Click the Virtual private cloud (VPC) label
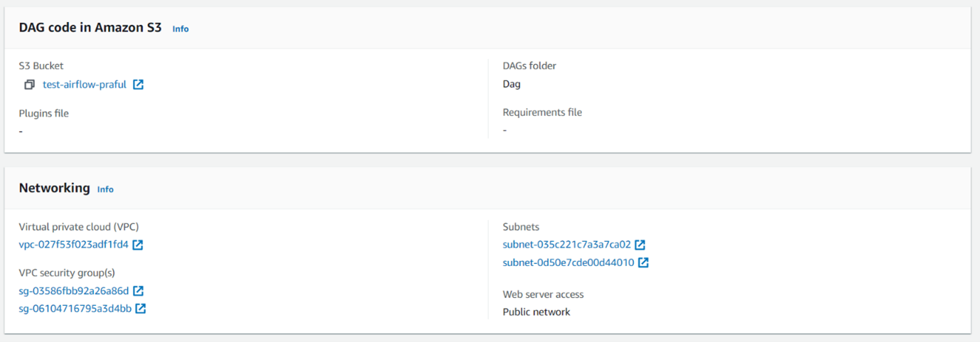The image size is (980, 342). coord(79,227)
